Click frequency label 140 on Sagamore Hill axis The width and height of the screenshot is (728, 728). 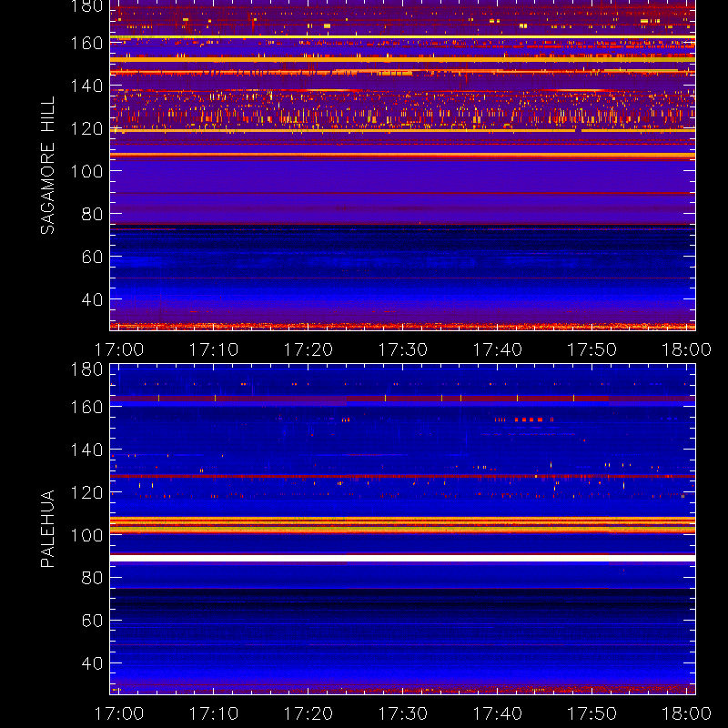[x=86, y=86]
